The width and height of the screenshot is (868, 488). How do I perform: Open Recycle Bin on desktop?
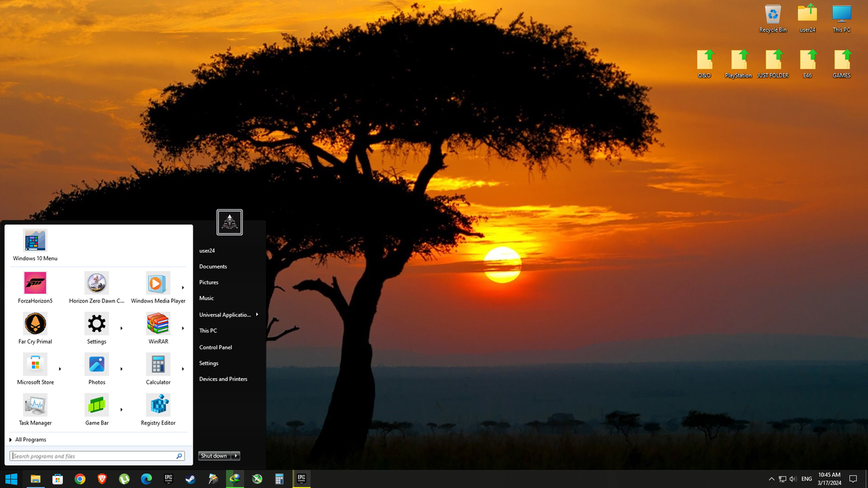[x=772, y=18]
